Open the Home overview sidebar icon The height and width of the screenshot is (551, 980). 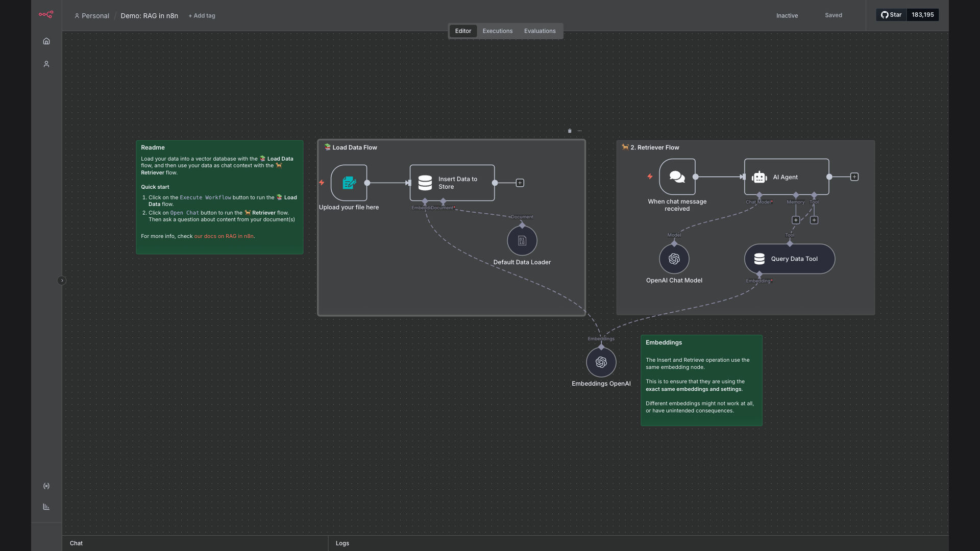(46, 41)
